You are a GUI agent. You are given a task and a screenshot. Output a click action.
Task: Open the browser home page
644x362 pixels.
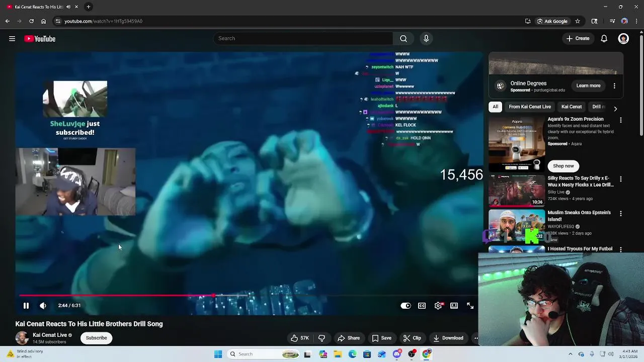click(44, 21)
